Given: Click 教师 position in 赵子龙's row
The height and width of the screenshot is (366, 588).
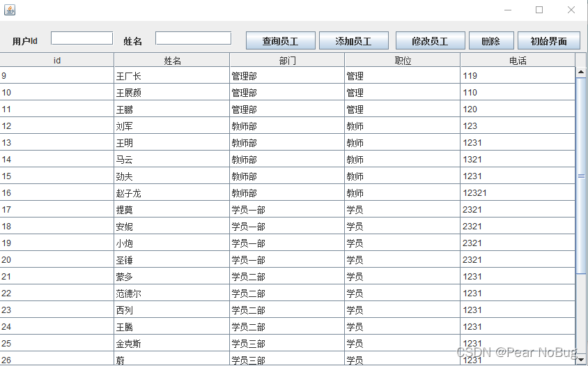Looking at the screenshot, I should tap(403, 193).
